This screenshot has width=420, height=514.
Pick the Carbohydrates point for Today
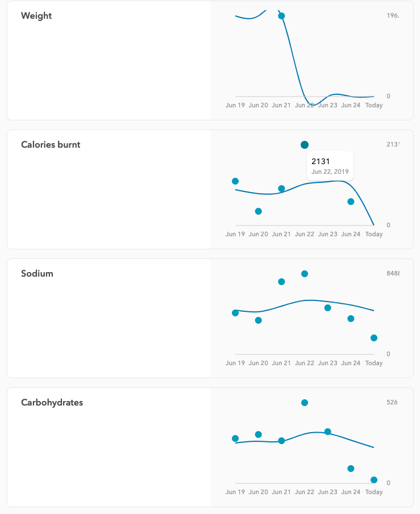(374, 480)
